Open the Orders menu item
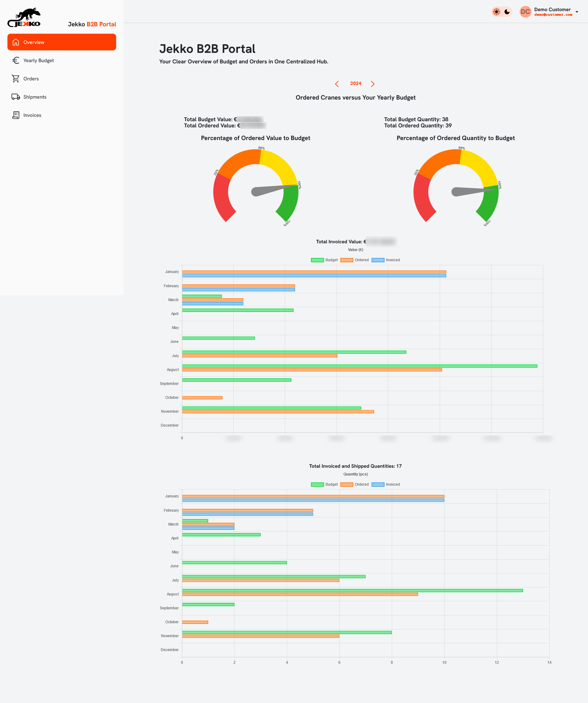 point(61,79)
